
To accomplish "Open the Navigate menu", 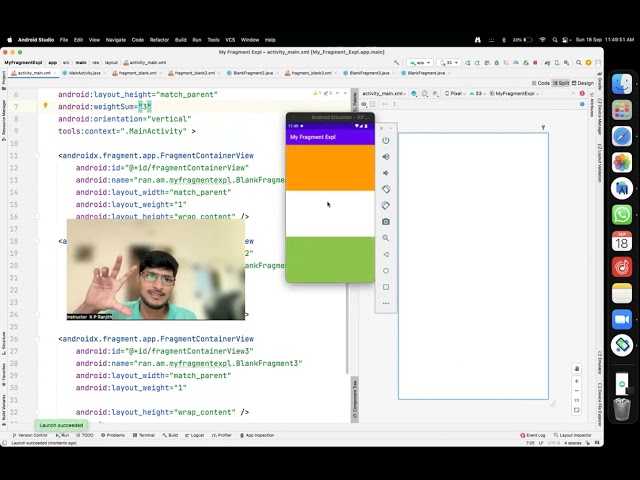I will coord(116,40).
